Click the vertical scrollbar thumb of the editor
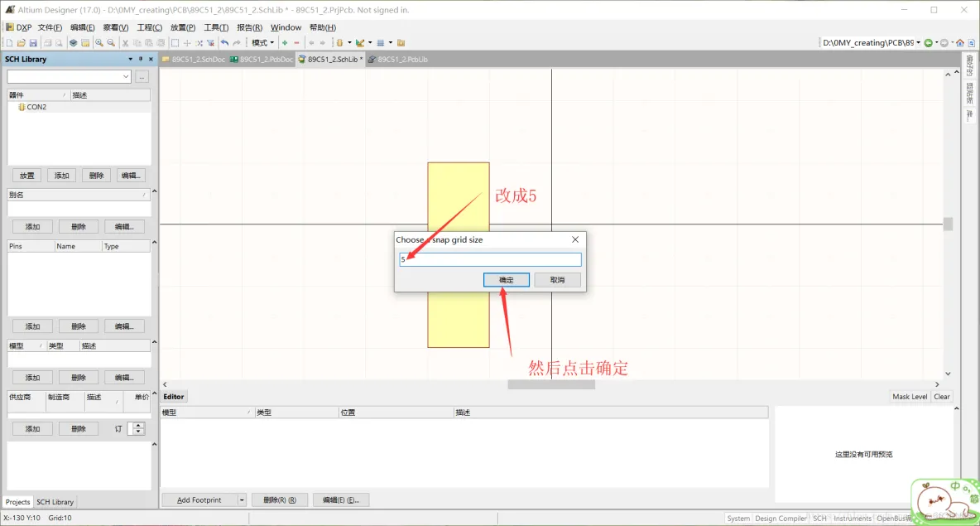The height and width of the screenshot is (526, 980). (x=948, y=224)
